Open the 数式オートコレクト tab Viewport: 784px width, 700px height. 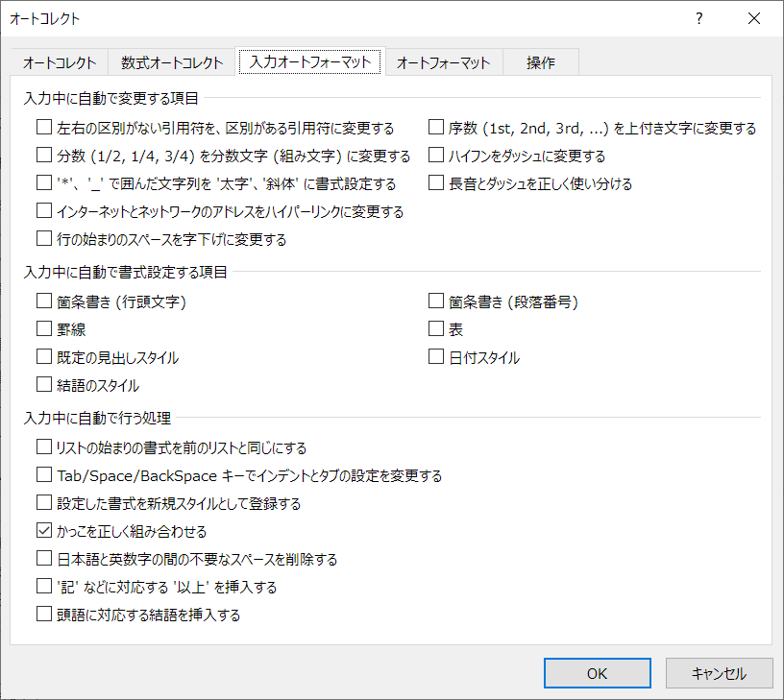coord(173,62)
